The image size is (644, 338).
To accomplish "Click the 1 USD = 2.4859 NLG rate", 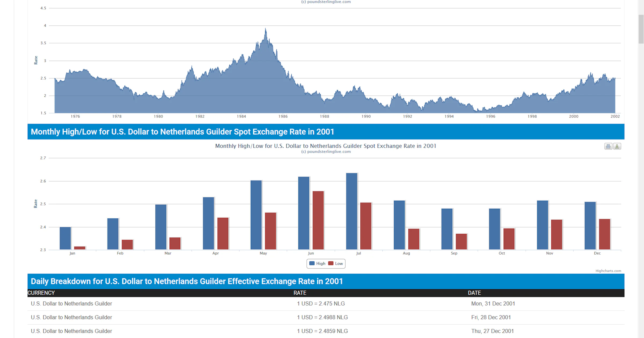I will (x=322, y=331).
